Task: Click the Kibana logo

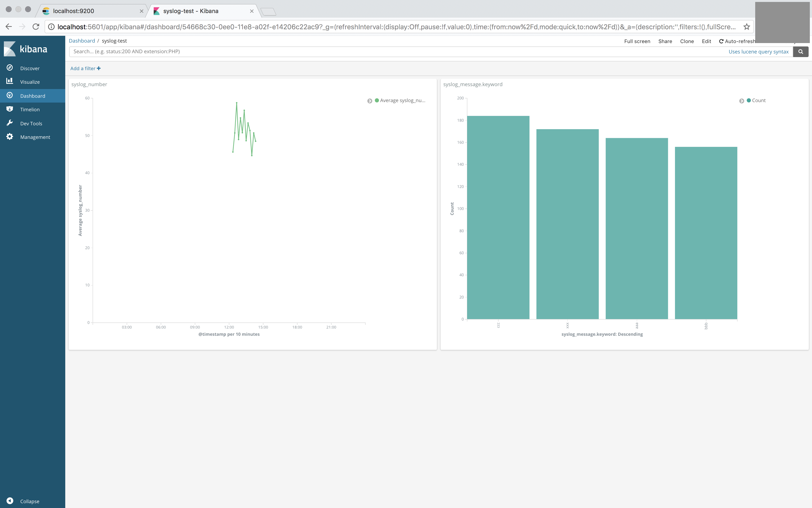Action: [x=26, y=49]
